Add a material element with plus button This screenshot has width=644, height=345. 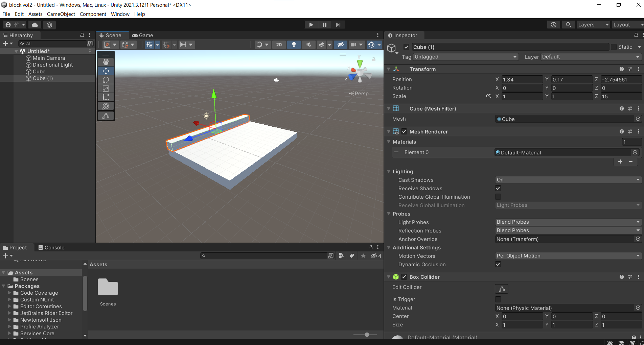click(x=620, y=162)
